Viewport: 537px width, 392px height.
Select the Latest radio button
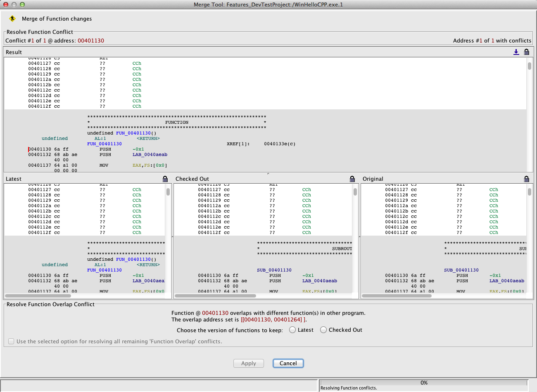(x=292, y=330)
